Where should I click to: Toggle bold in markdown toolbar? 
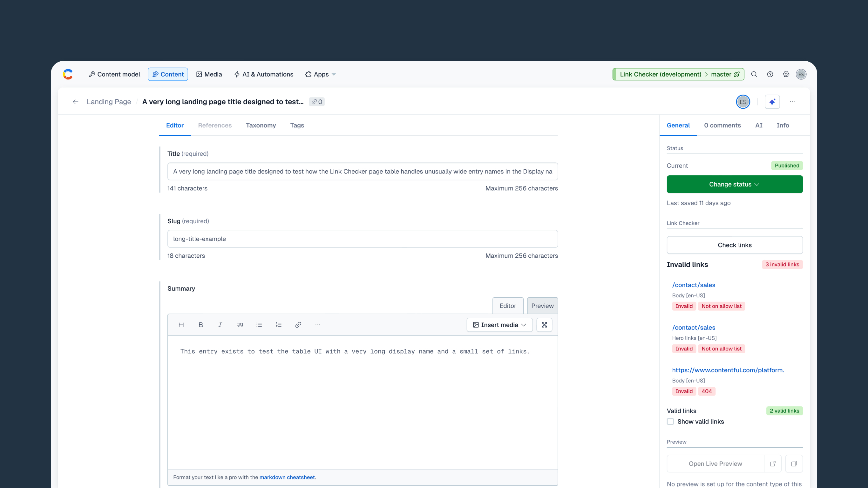(x=200, y=325)
